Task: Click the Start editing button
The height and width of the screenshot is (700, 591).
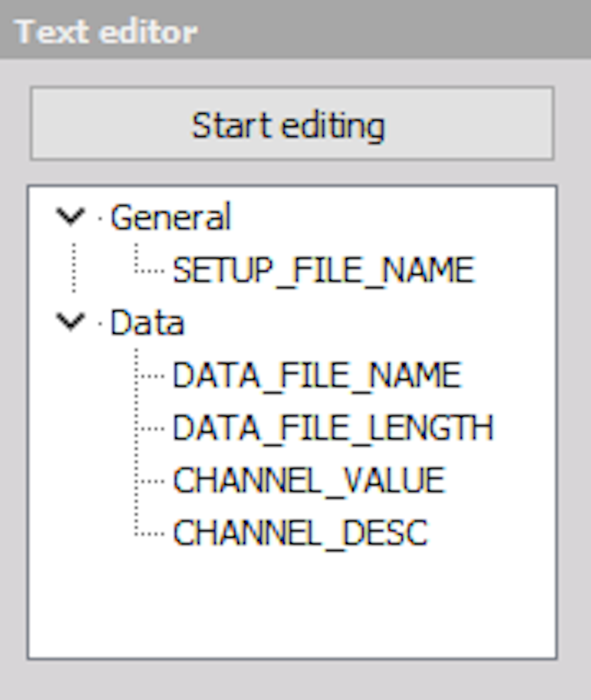Action: pos(292,124)
